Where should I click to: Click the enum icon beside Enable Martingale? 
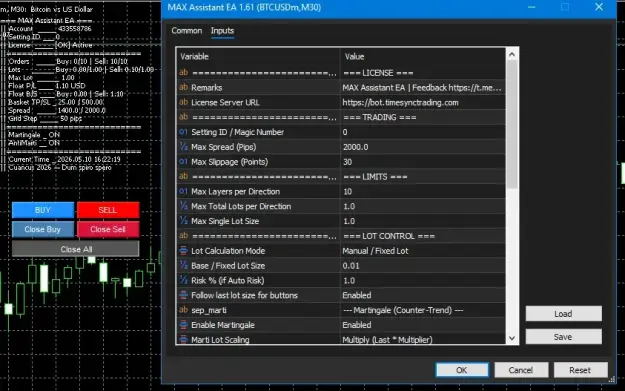[183, 325]
